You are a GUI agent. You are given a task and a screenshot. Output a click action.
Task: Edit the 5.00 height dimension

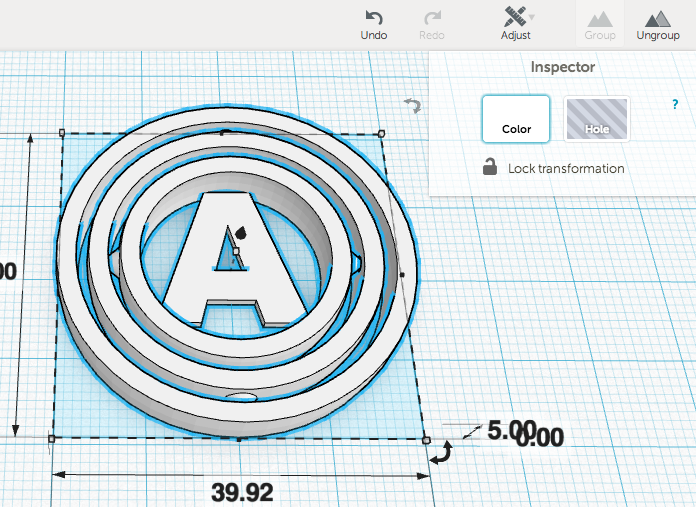pyautogui.click(x=510, y=431)
